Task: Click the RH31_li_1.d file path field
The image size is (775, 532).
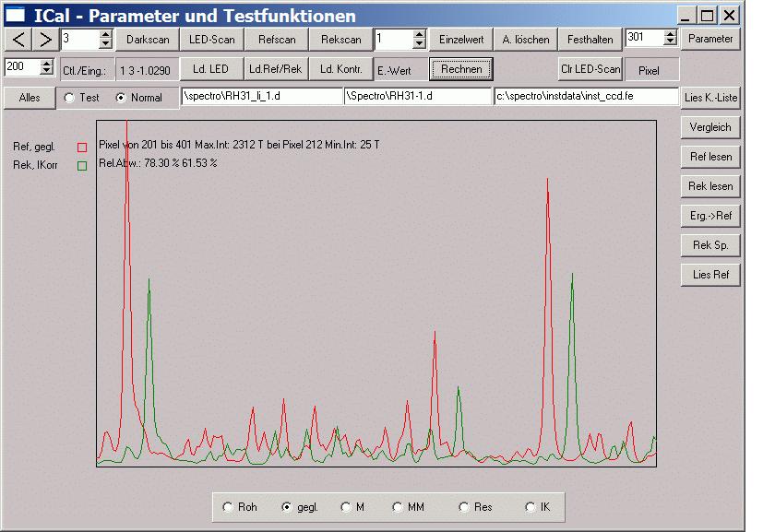Action: click(262, 96)
